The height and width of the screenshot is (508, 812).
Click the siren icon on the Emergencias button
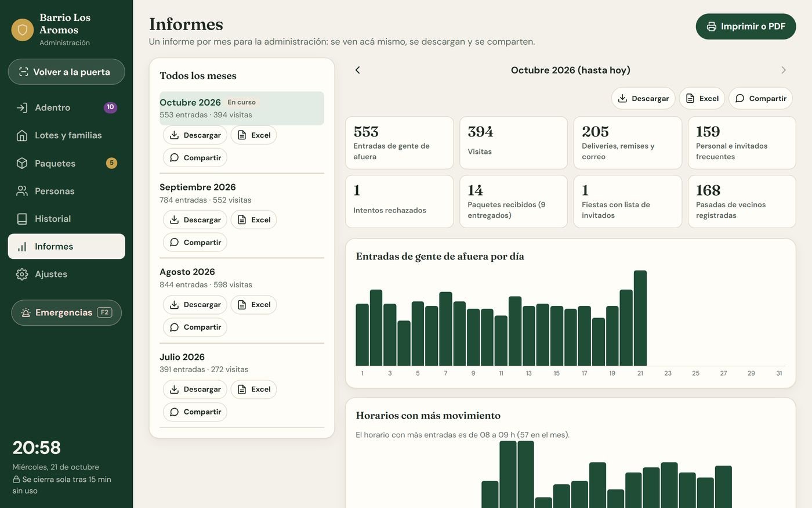click(x=26, y=313)
